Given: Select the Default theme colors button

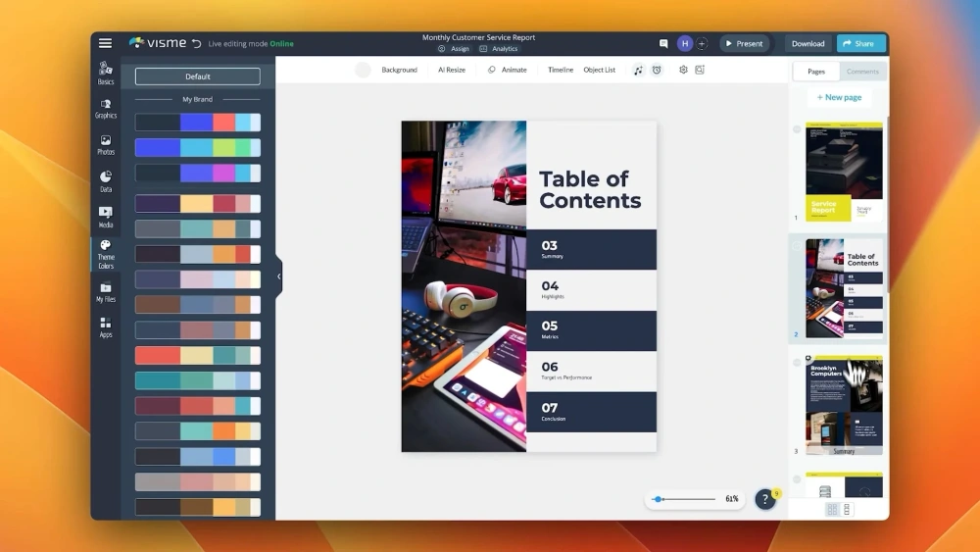Looking at the screenshot, I should pyautogui.click(x=198, y=76).
